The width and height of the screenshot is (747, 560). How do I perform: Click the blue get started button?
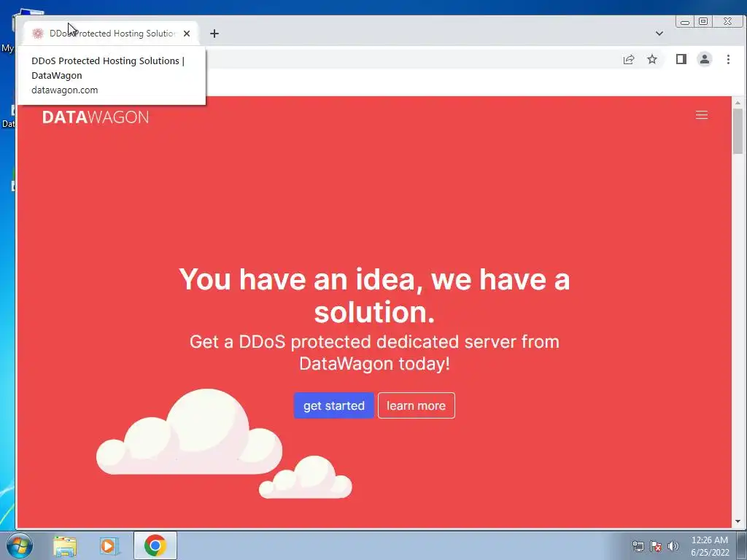[x=334, y=405]
